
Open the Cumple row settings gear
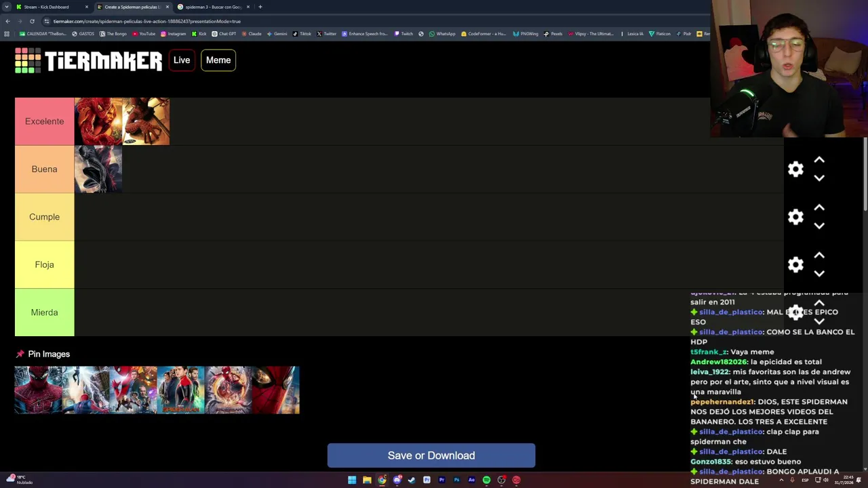[x=795, y=217]
